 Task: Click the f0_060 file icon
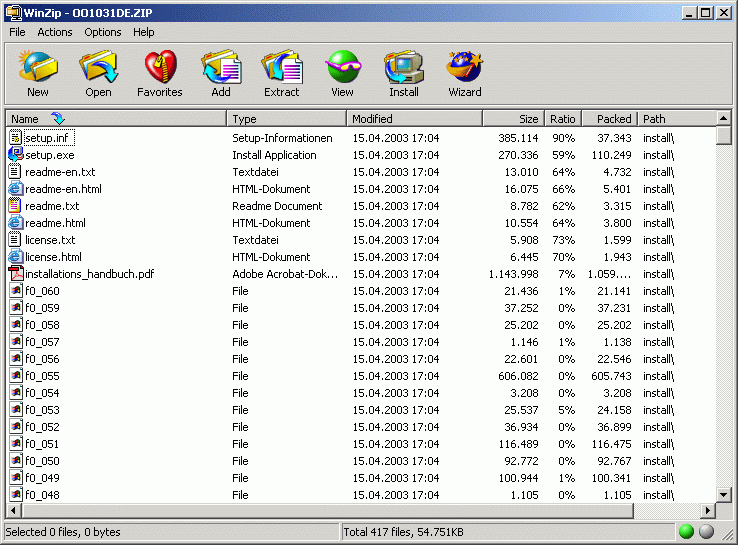[x=16, y=291]
